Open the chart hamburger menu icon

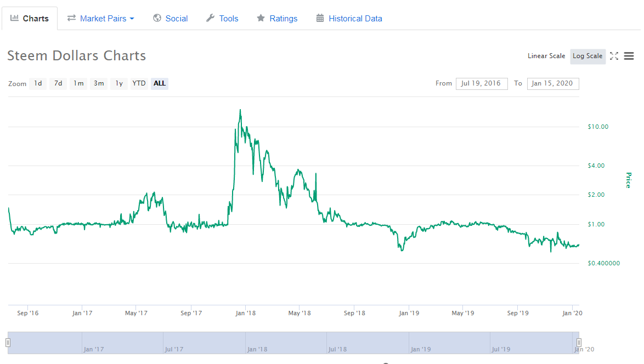click(629, 56)
